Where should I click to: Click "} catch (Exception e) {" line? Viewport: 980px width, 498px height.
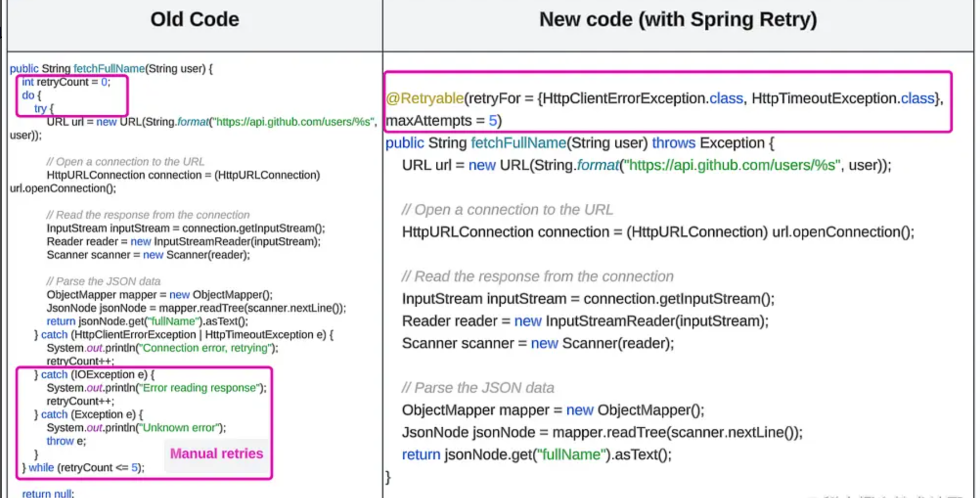pos(88,414)
